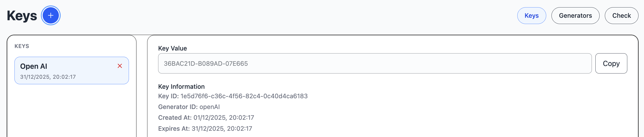Click the blue plus add key button
Screen dimensions: 644x137
pos(51,15)
